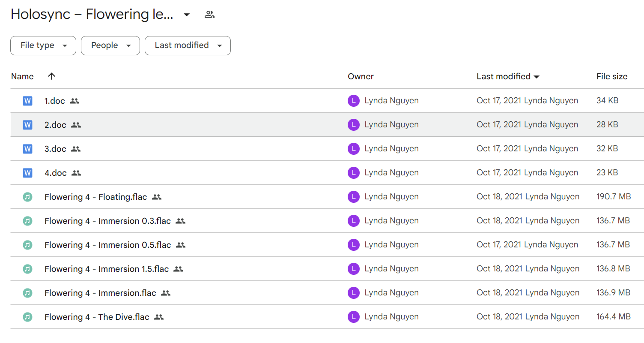Click the Word icon next to 3.doc
The height and width of the screenshot is (343, 644).
tap(27, 149)
